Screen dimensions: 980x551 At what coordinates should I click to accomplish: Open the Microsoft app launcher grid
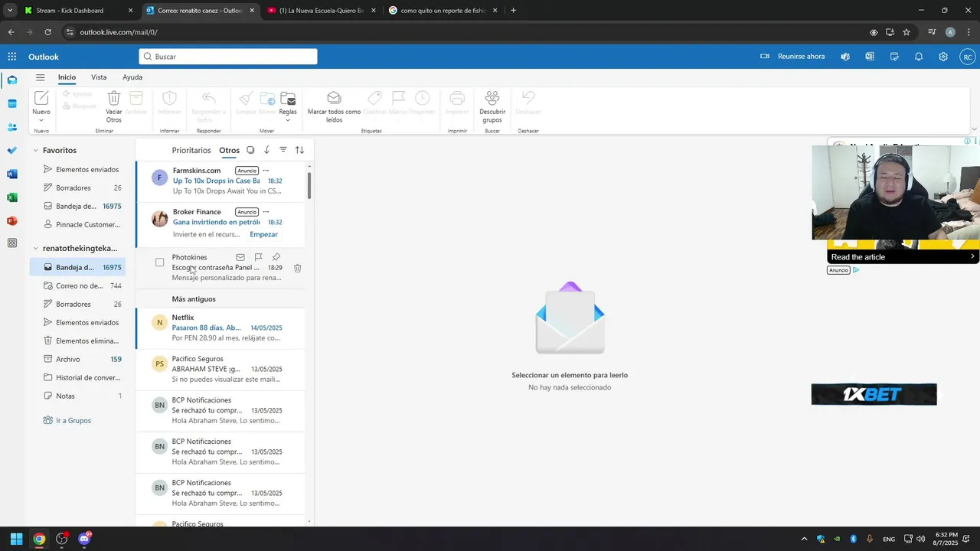pyautogui.click(x=12, y=57)
